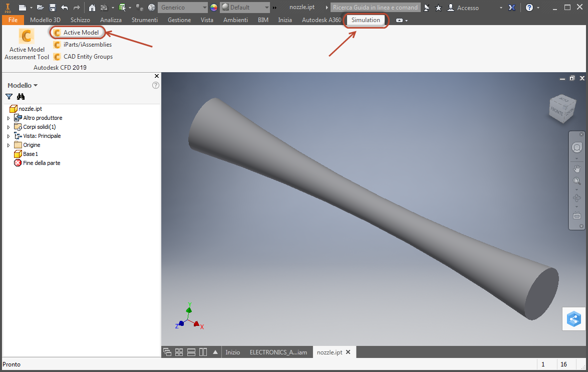Screen dimensions: 588x372
Task: Switch to the Autodesk A360 tab
Action: point(322,20)
